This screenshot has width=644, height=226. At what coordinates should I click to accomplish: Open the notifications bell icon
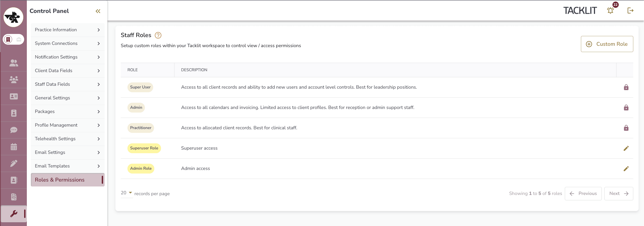610,10
